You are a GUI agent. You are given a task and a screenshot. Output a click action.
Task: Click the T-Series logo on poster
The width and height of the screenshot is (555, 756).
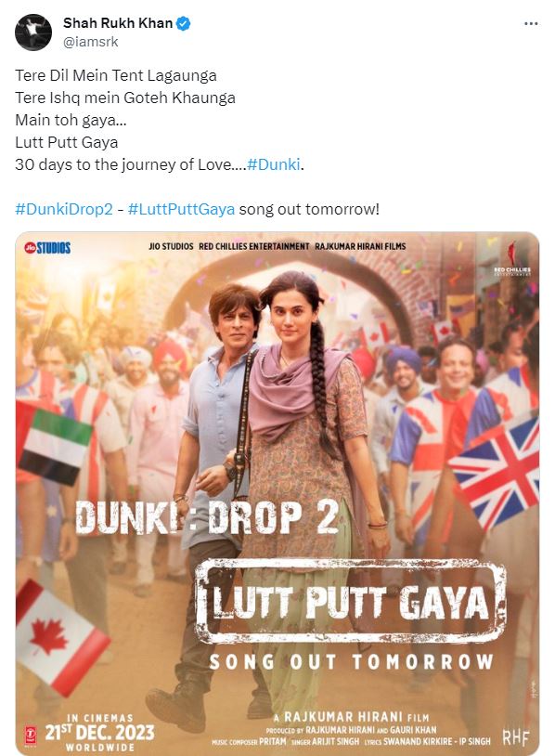(x=31, y=736)
